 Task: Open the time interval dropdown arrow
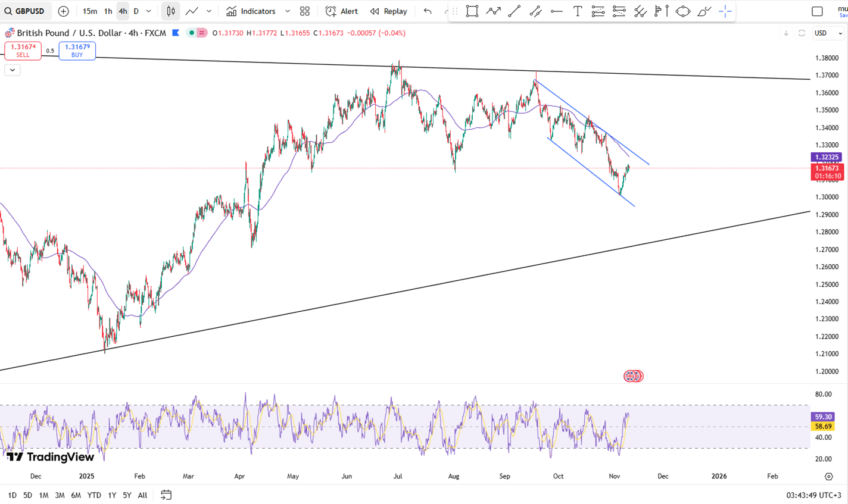[149, 11]
